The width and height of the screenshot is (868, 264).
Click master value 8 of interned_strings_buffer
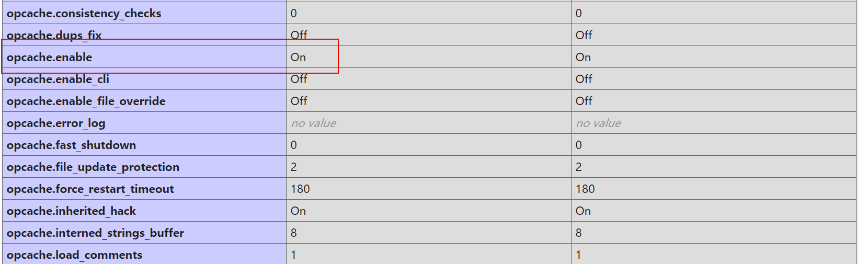[x=578, y=233]
